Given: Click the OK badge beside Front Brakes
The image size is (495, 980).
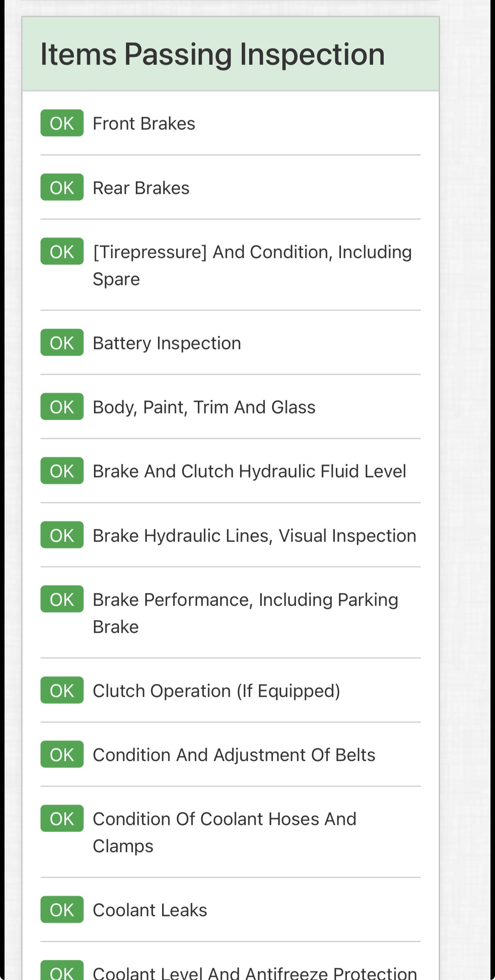Looking at the screenshot, I should tap(62, 123).
